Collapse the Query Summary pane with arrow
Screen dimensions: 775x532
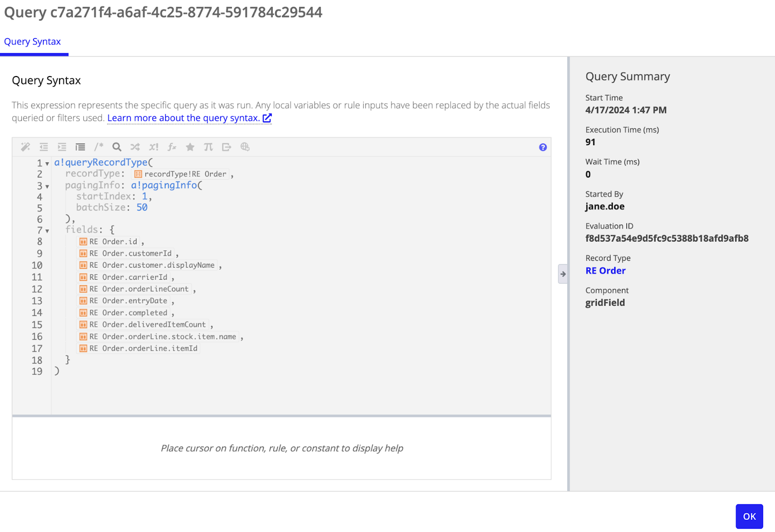(x=563, y=274)
